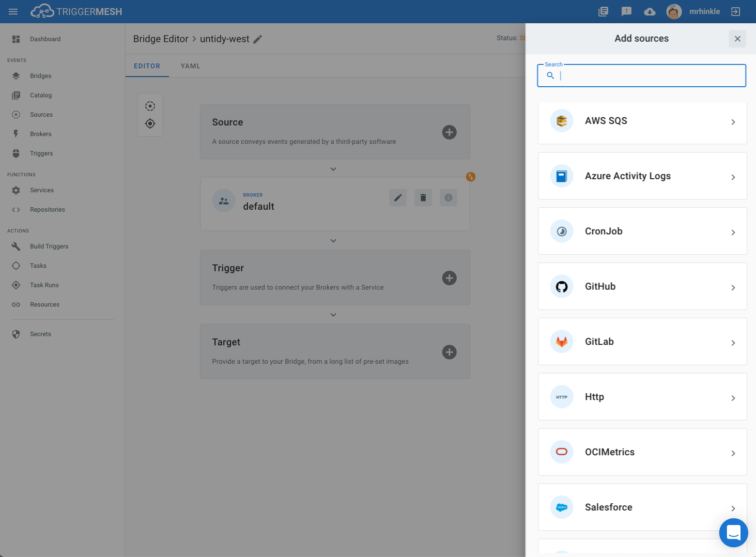Click the logout icon in header
This screenshot has height=557, width=756.
[x=736, y=12]
